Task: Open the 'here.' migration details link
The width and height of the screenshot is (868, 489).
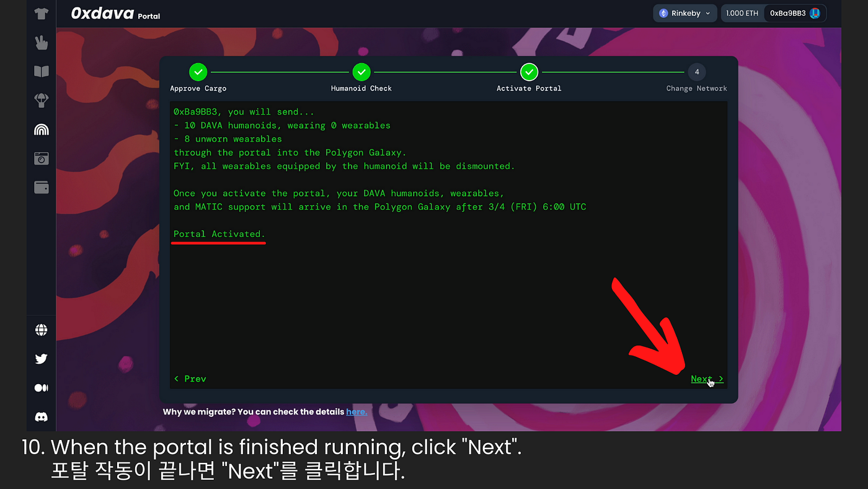Action: click(x=356, y=411)
